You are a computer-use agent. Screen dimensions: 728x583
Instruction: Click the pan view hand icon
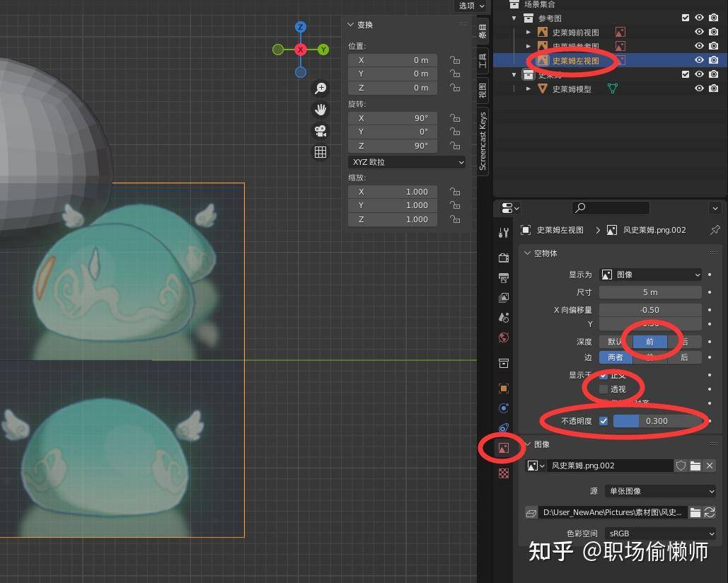pos(320,110)
